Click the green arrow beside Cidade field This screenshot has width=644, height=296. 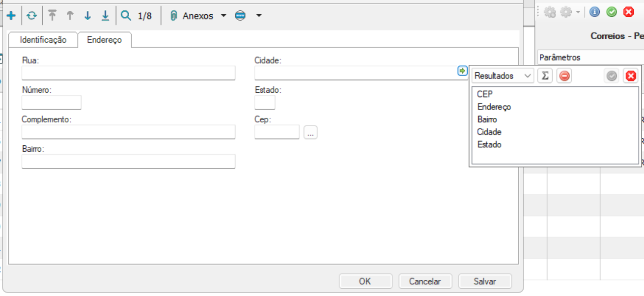point(462,71)
